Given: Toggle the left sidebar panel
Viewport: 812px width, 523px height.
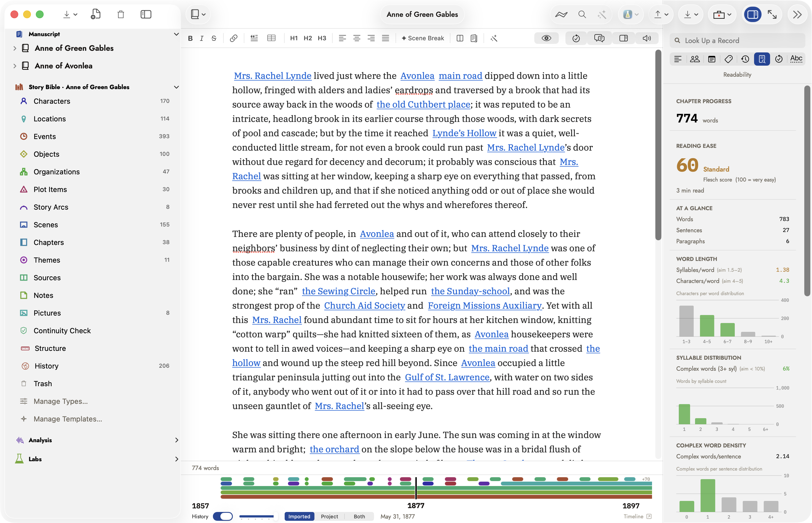Looking at the screenshot, I should (146, 14).
